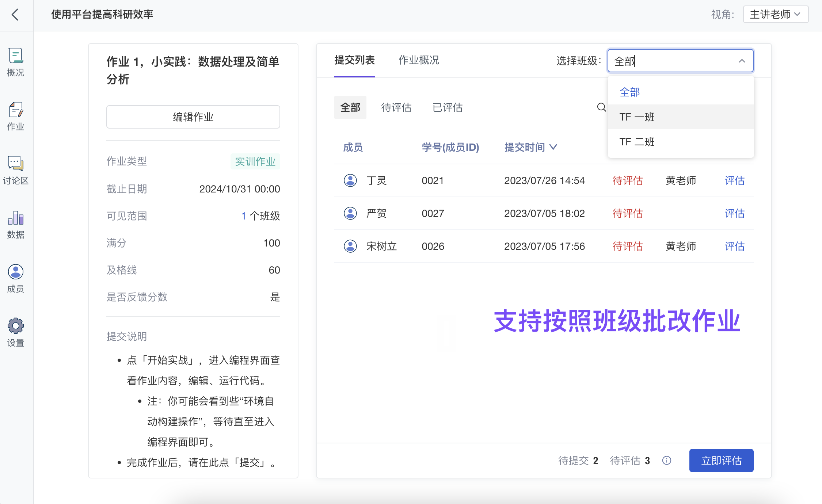Click the search magnifier icon
Image resolution: width=822 pixels, height=504 pixels.
point(601,107)
